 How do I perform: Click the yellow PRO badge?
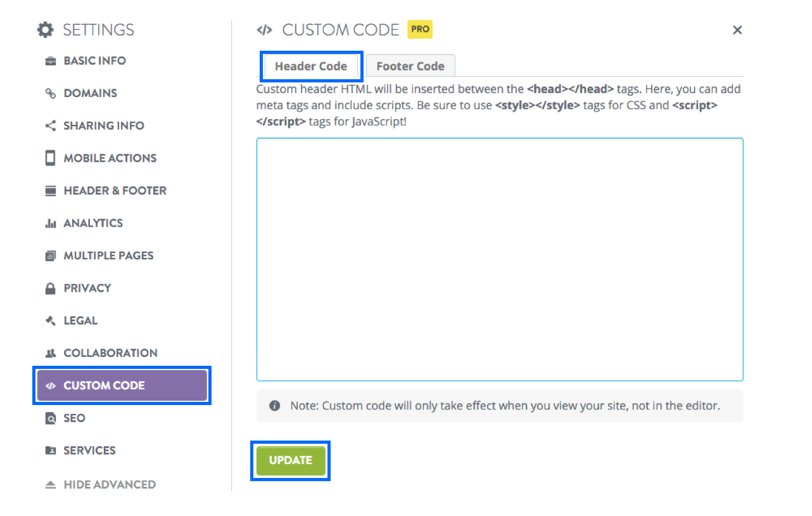[419, 29]
